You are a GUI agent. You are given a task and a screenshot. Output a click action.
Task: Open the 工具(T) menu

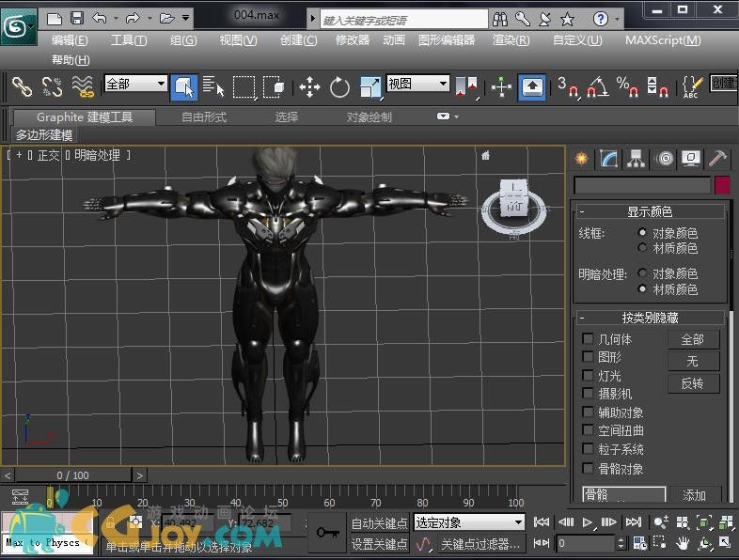[129, 40]
